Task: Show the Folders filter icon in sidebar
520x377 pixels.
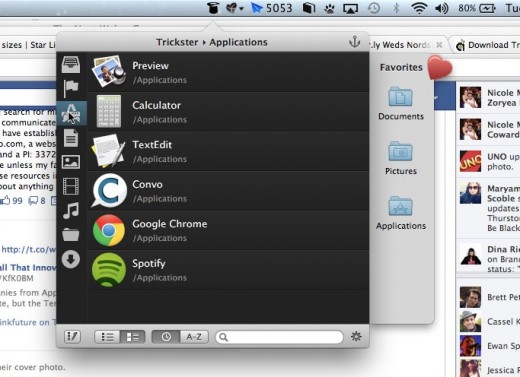Action: click(x=71, y=235)
